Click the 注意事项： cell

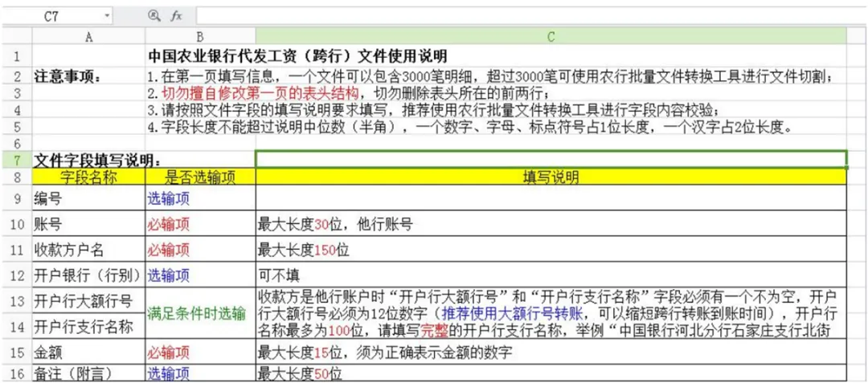(88, 75)
